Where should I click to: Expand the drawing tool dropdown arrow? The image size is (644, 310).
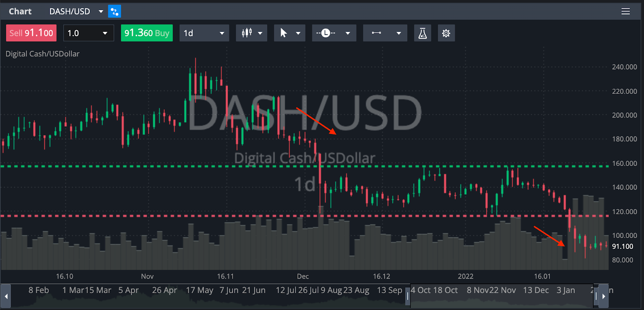point(398,33)
